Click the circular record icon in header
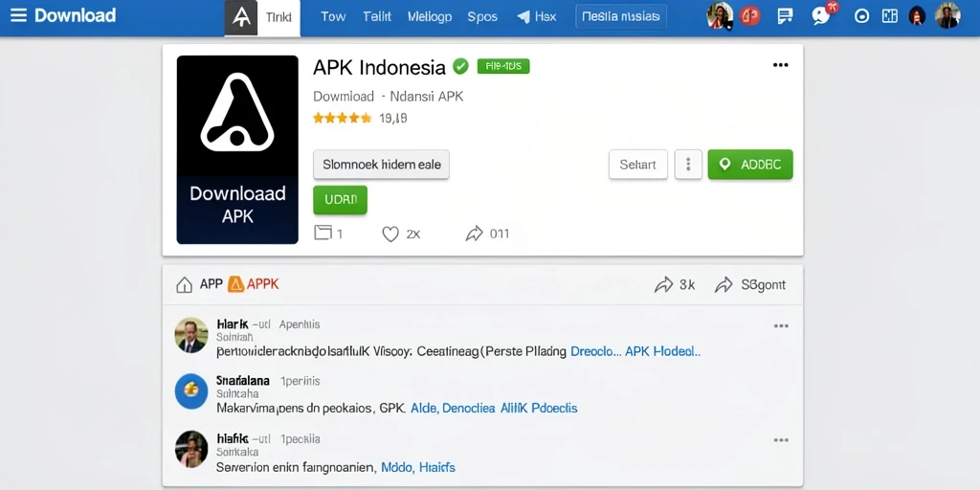The width and height of the screenshot is (980, 490). (x=861, y=17)
